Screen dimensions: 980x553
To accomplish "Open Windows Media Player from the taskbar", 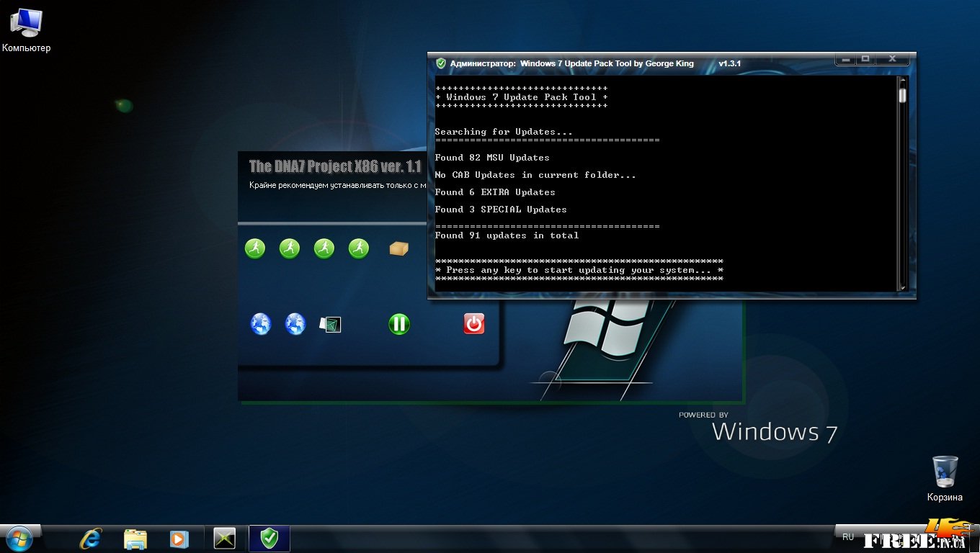I will pos(178,539).
